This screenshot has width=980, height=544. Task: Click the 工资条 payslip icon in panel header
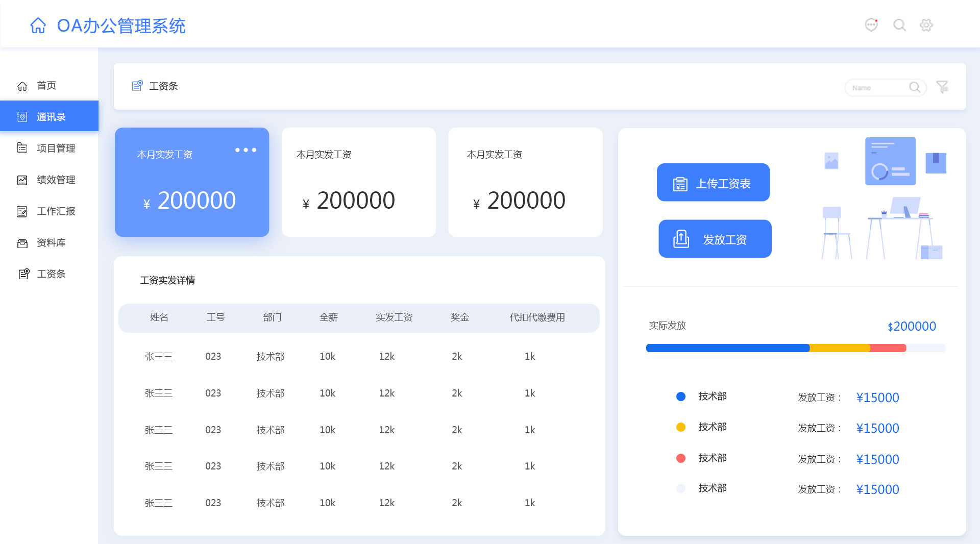pyautogui.click(x=137, y=86)
